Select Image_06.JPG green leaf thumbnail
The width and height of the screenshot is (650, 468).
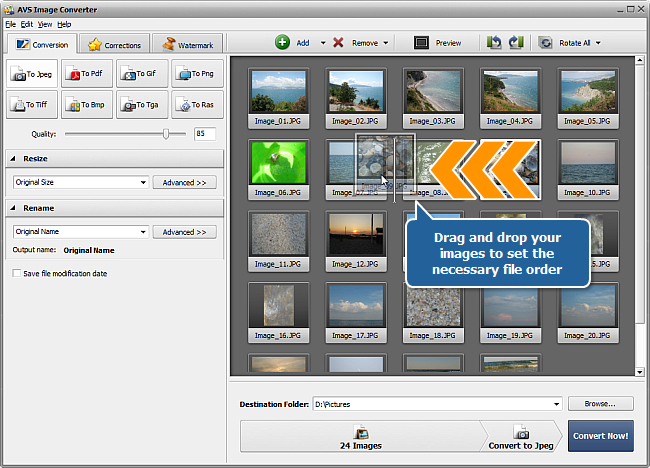click(278, 170)
